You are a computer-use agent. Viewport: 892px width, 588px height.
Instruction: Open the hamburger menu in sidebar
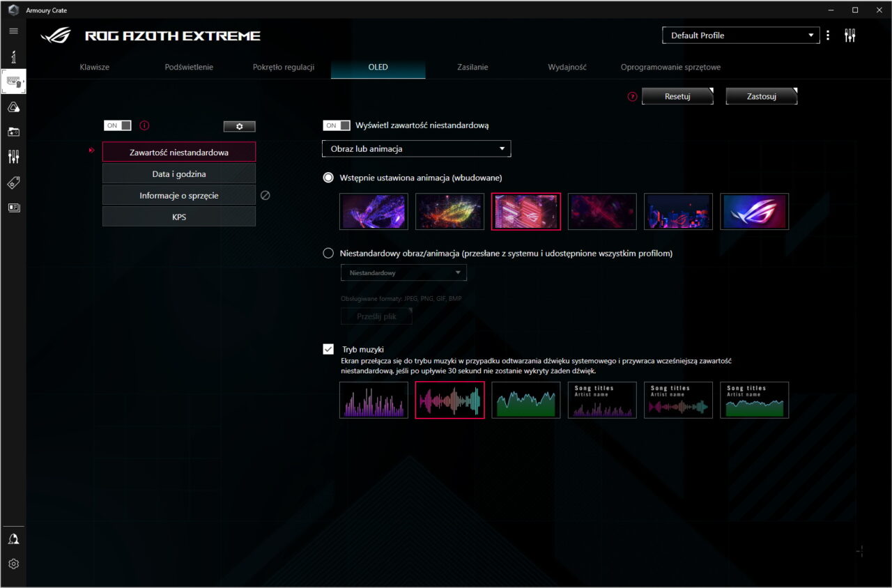coord(13,31)
